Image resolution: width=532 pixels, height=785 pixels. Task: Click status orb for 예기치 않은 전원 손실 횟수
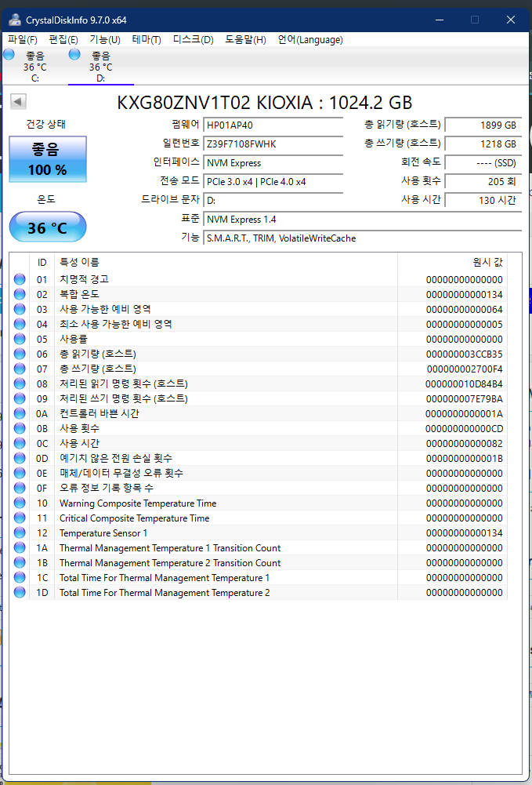(x=20, y=458)
